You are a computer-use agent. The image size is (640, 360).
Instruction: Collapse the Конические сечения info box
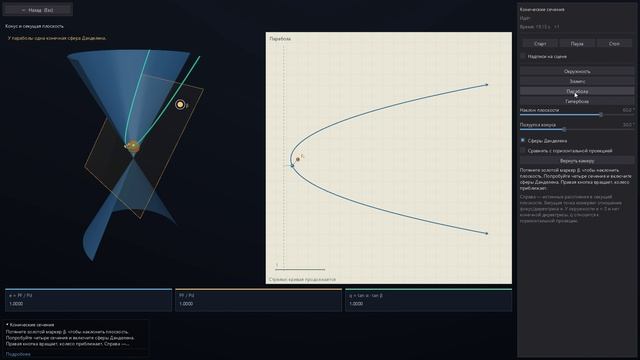pos(7,324)
